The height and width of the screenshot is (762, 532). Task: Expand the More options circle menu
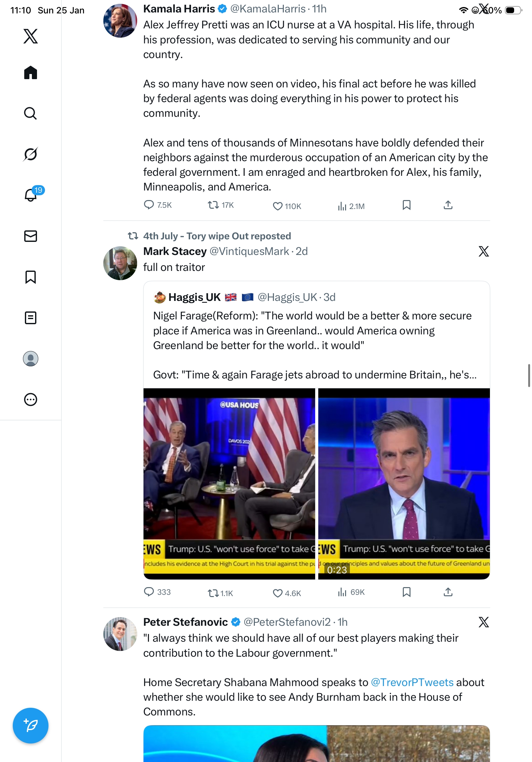[x=31, y=399]
